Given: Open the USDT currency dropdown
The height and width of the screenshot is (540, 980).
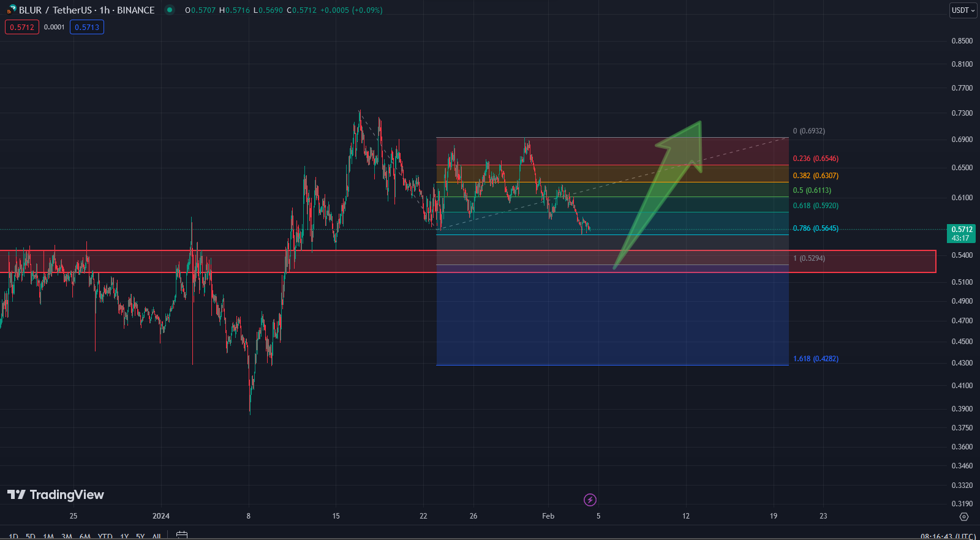Looking at the screenshot, I should click(x=963, y=10).
